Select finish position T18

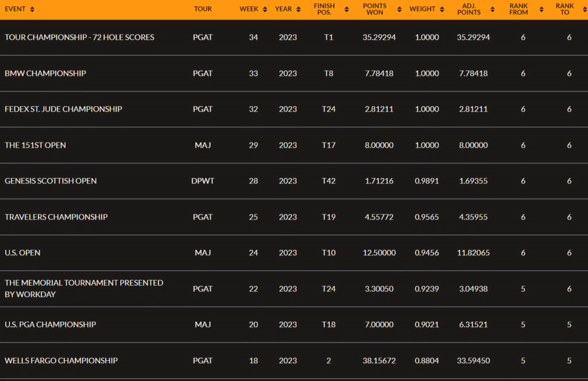328,324
